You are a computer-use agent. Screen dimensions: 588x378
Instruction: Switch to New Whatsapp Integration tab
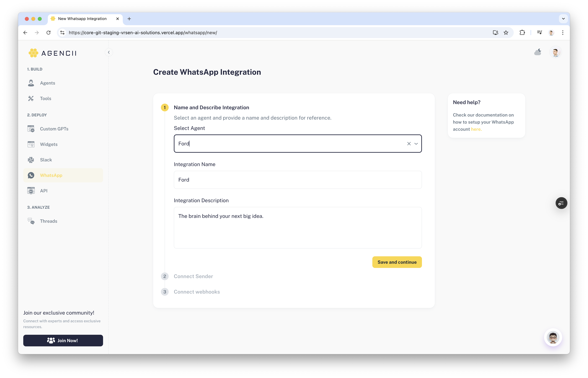tap(82, 19)
